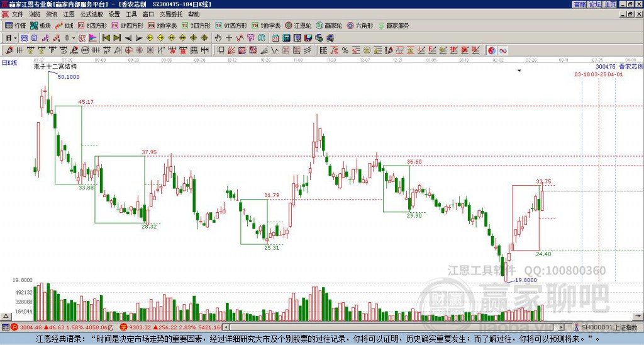The width and height of the screenshot is (644, 345).
Task: Open the 赢家轮 wheel tool
Action: [329, 25]
